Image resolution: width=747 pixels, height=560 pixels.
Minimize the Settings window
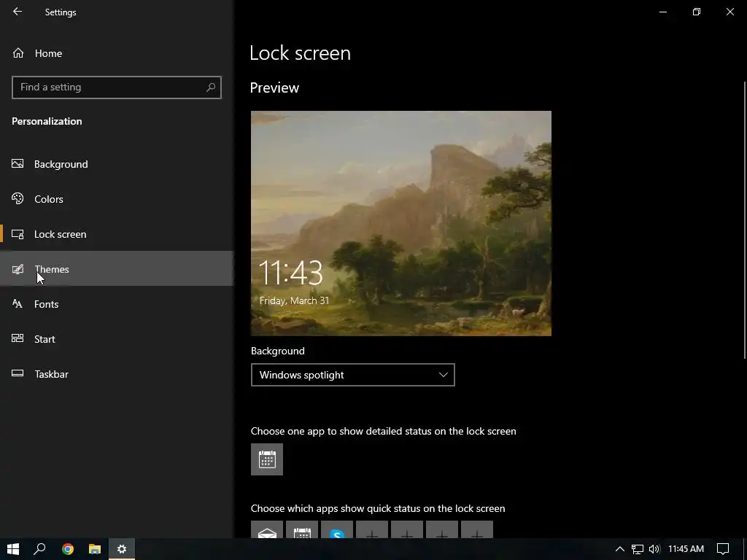(x=662, y=12)
